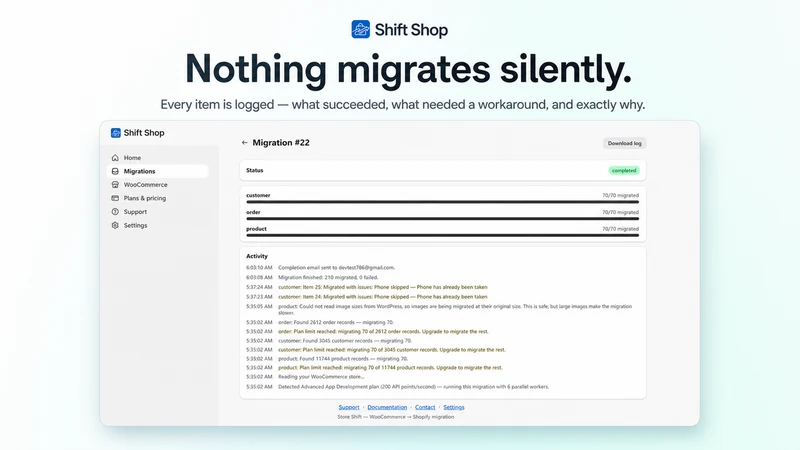The height and width of the screenshot is (450, 800).
Task: Click the order progress bar
Action: click(442, 219)
